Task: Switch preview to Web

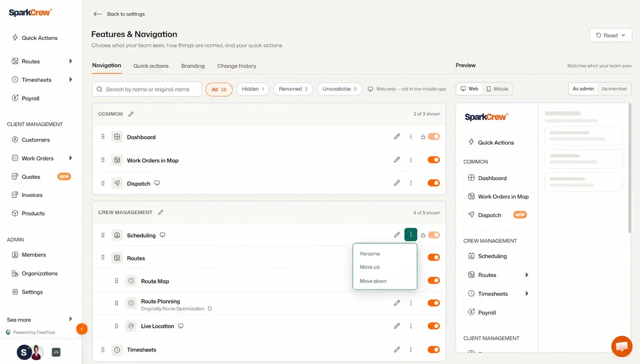Action: click(x=470, y=89)
